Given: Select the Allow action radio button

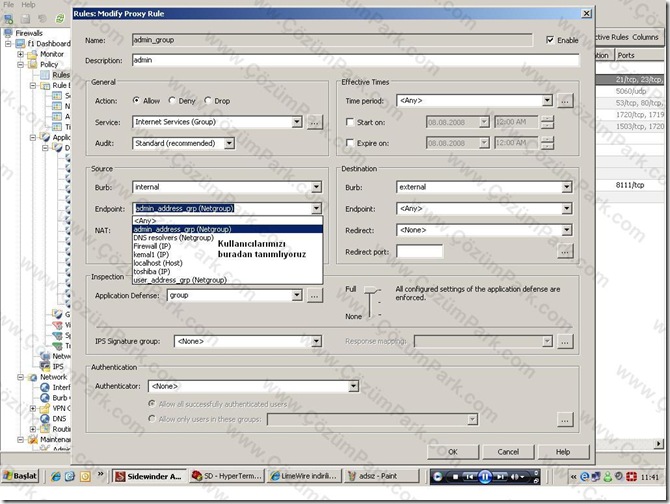Looking at the screenshot, I should tap(136, 100).
